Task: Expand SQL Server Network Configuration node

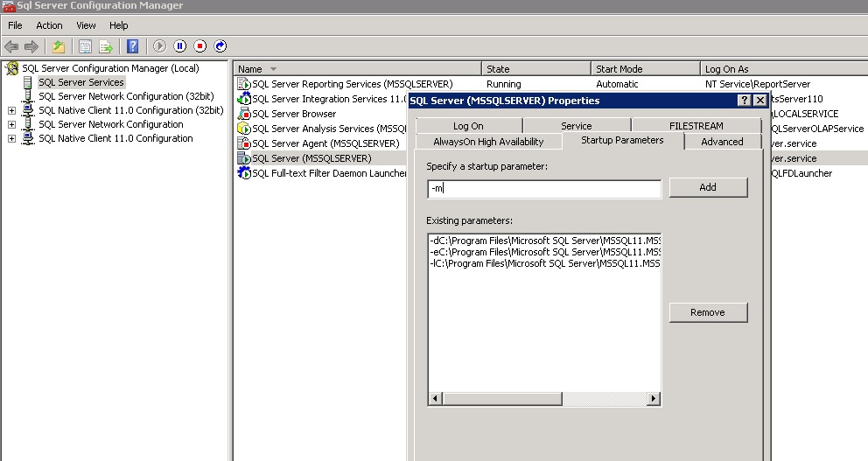Action: 11,124
